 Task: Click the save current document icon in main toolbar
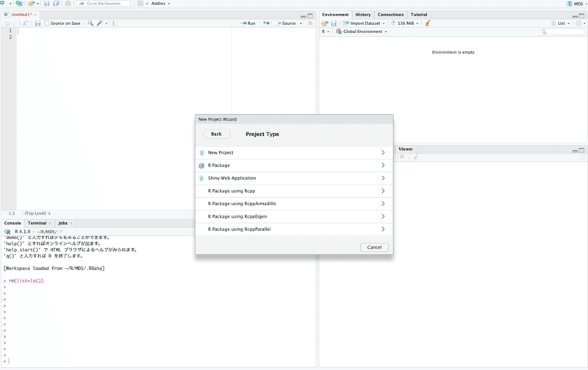47,4
